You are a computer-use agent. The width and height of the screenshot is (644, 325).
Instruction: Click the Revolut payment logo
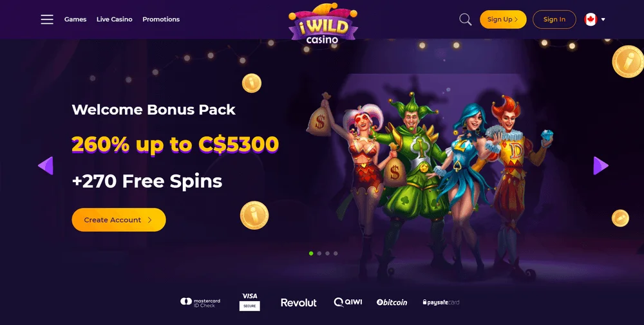(x=299, y=303)
